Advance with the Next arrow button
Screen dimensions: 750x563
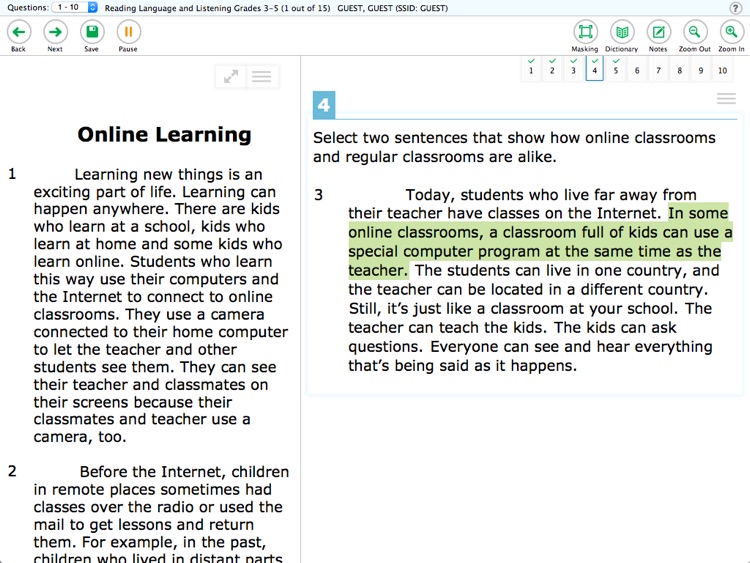[x=55, y=32]
